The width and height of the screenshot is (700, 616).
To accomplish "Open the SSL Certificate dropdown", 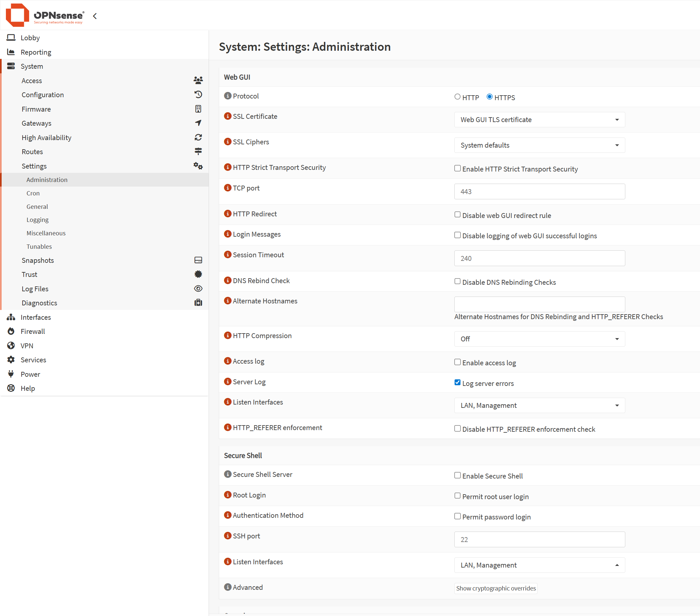I will [539, 119].
